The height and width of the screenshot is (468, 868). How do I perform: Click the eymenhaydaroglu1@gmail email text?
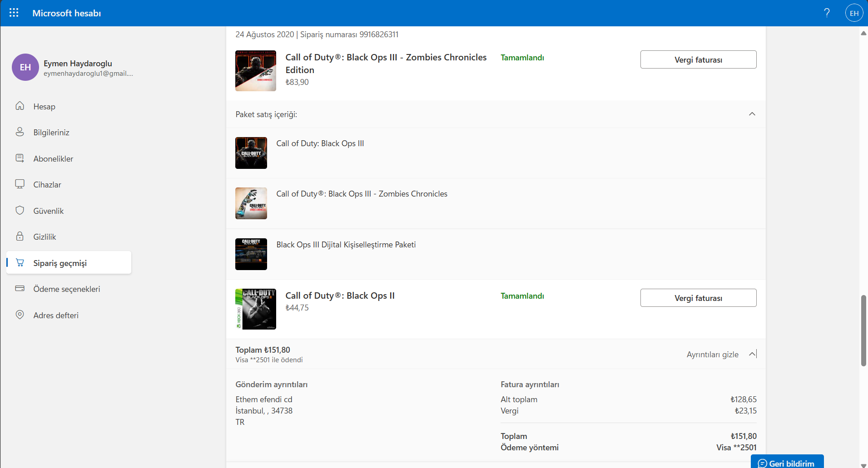pyautogui.click(x=89, y=74)
